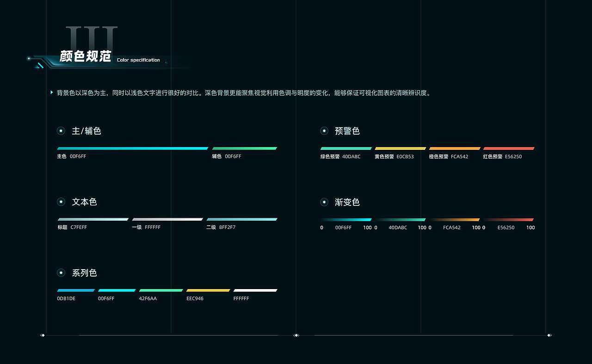Click the 渐变色 section target icon
The image size is (592, 364).
[x=324, y=202]
